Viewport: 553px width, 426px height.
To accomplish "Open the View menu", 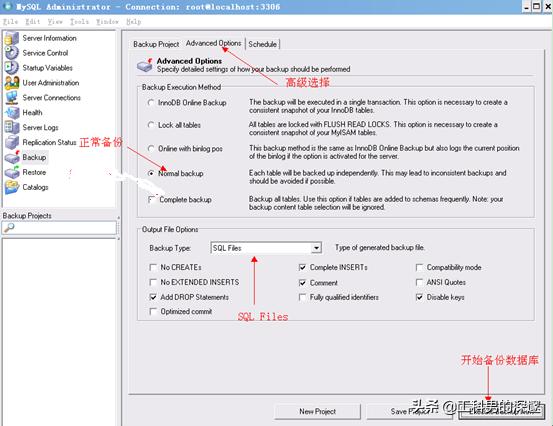I will point(55,22).
